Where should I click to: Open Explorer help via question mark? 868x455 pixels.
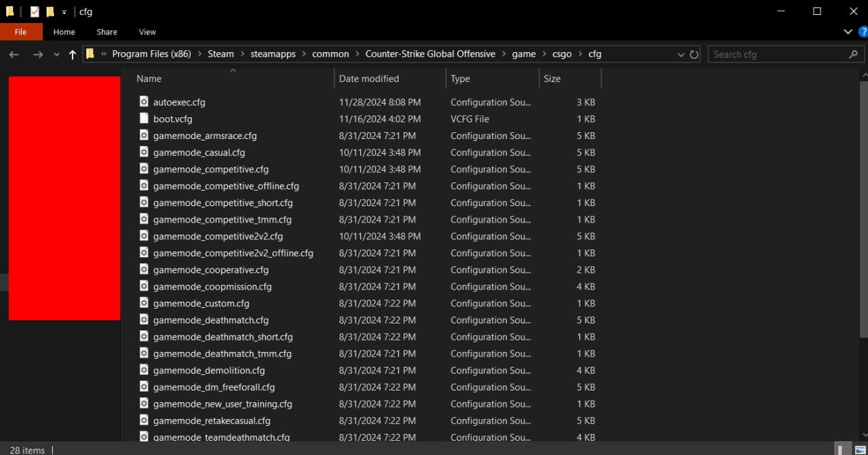pyautogui.click(x=862, y=32)
